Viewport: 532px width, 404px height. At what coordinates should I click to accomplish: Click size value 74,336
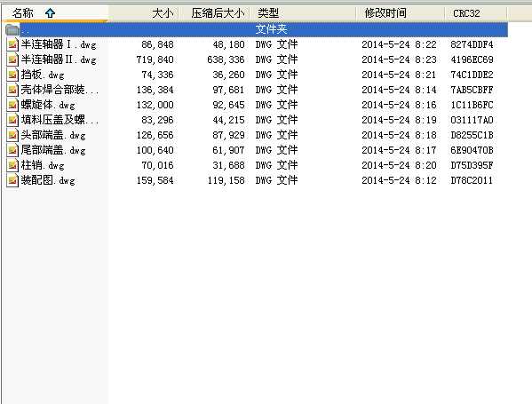coord(157,75)
